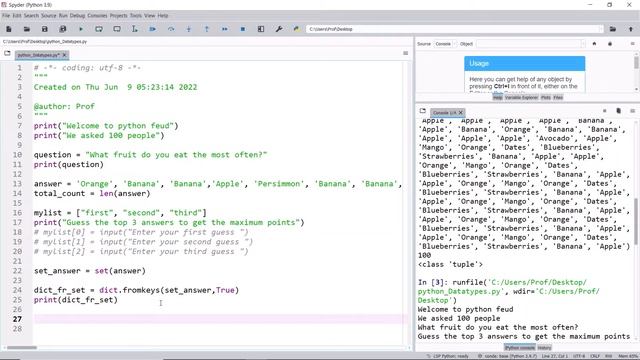Switch to the Plots tab
The height and width of the screenshot is (360, 640).
[546, 98]
